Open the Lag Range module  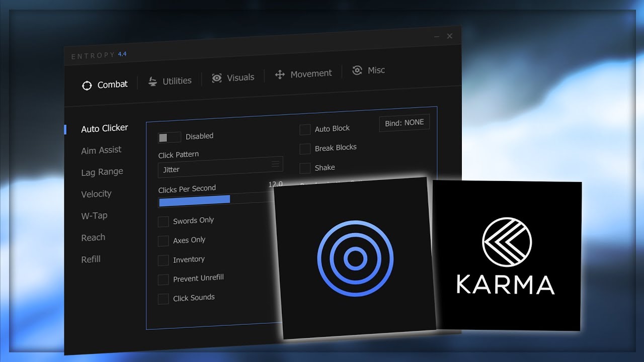click(102, 172)
